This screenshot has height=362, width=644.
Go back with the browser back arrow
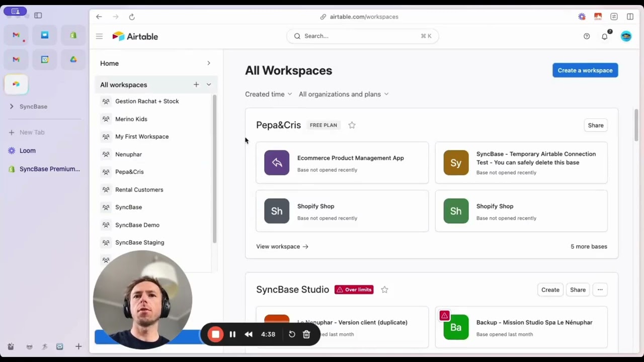coord(99,17)
